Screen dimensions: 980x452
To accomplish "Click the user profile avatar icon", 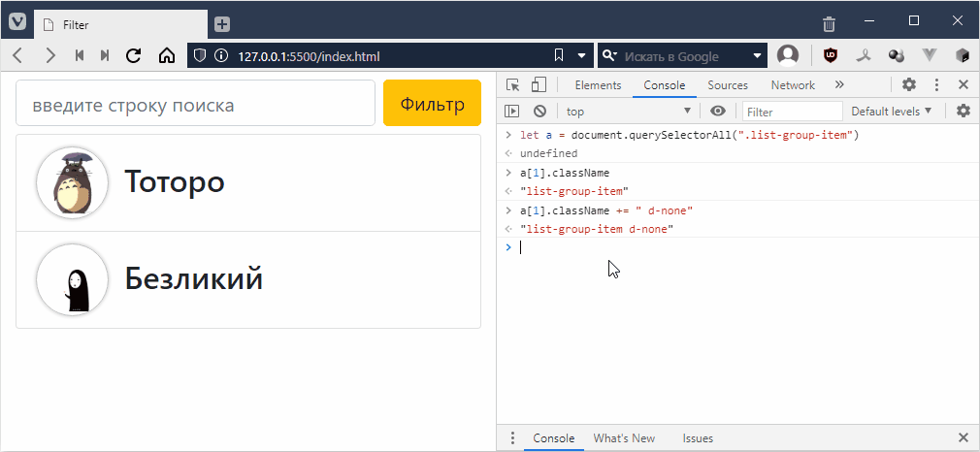I will pos(788,55).
